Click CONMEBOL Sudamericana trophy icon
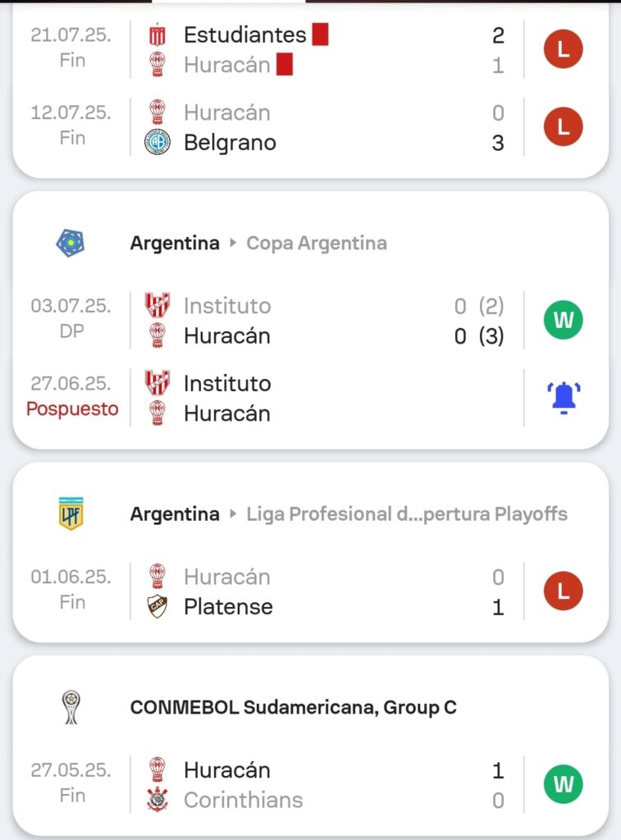 click(x=71, y=707)
